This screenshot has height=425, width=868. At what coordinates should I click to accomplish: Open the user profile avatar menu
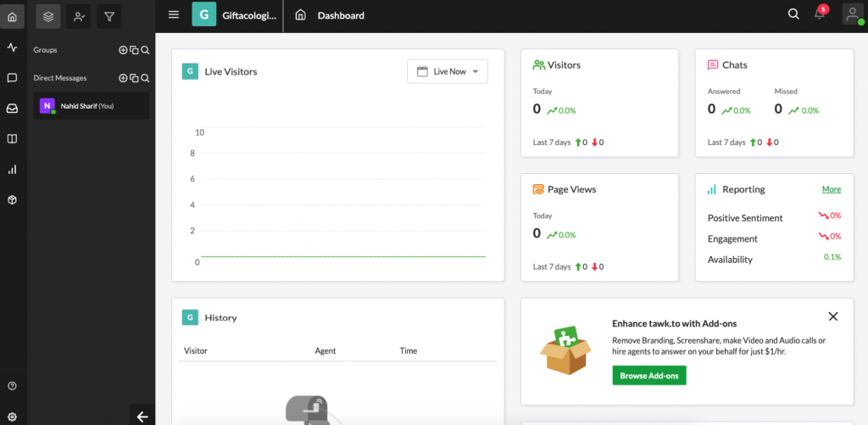[x=853, y=14]
